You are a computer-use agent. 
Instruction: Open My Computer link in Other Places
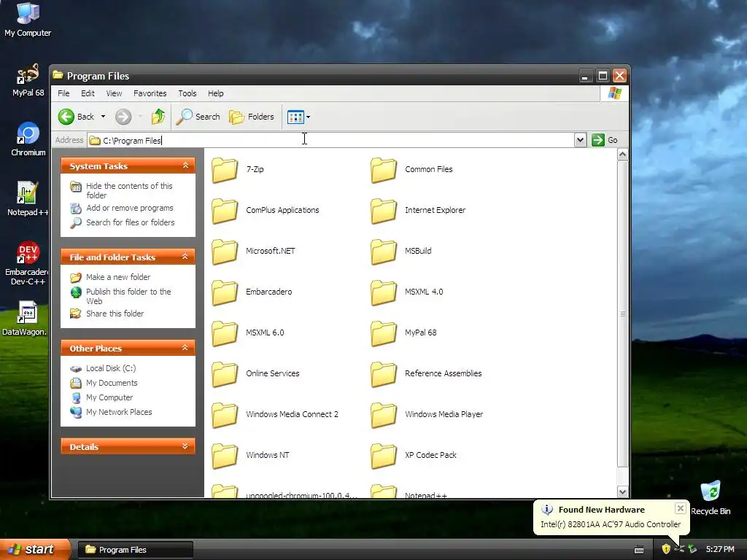[109, 397]
